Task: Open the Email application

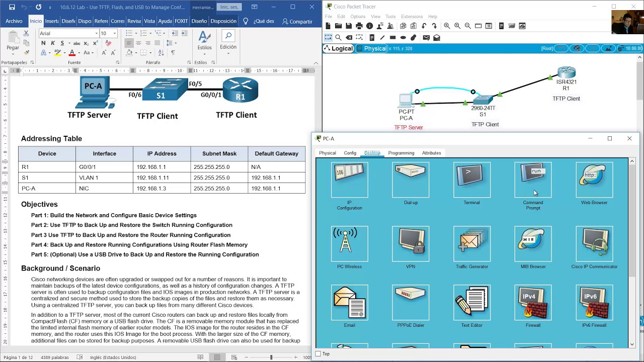Action: coord(350,303)
